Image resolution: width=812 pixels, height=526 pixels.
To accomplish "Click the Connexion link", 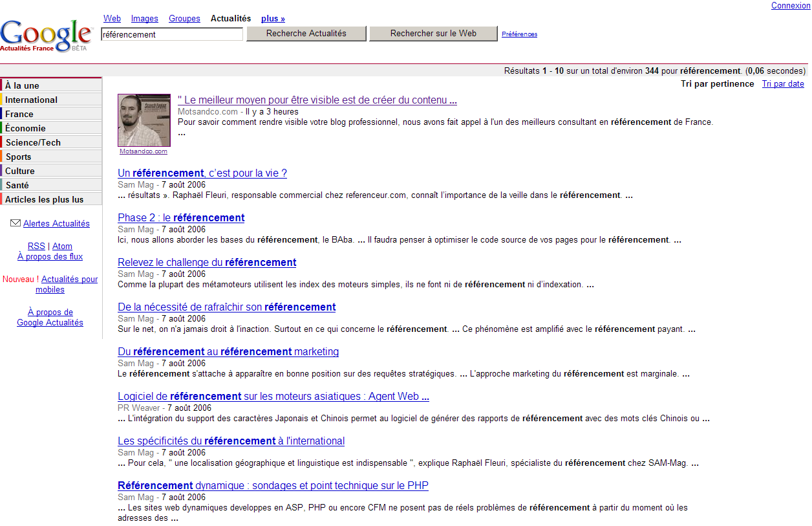I will click(791, 5).
